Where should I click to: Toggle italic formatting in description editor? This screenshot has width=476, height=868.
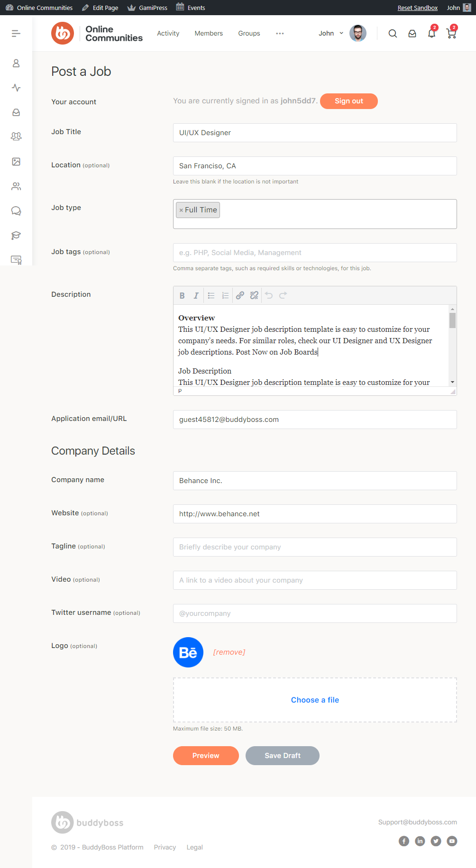tap(196, 295)
